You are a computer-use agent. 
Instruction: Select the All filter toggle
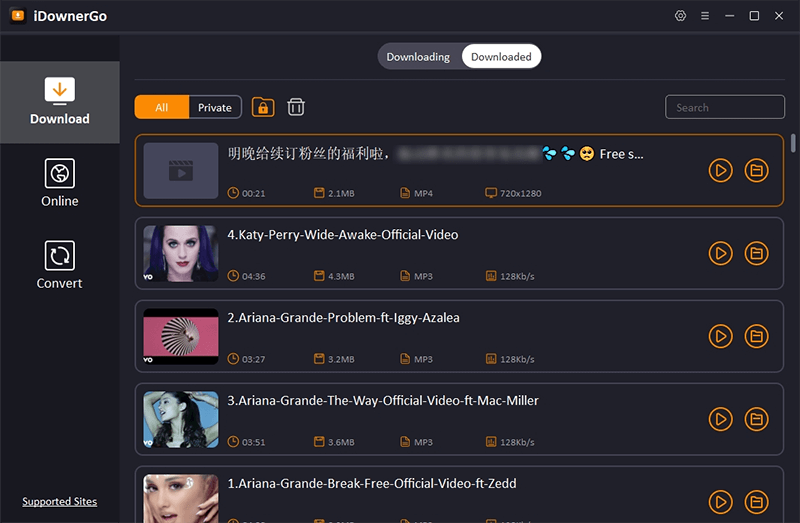pyautogui.click(x=161, y=108)
